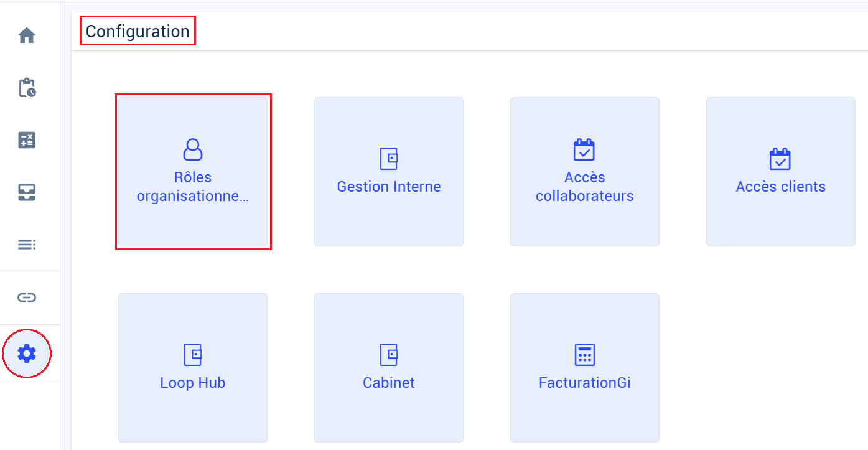Image resolution: width=868 pixels, height=450 pixels.
Task: Click the door icon above Cabinet
Action: pos(389,355)
